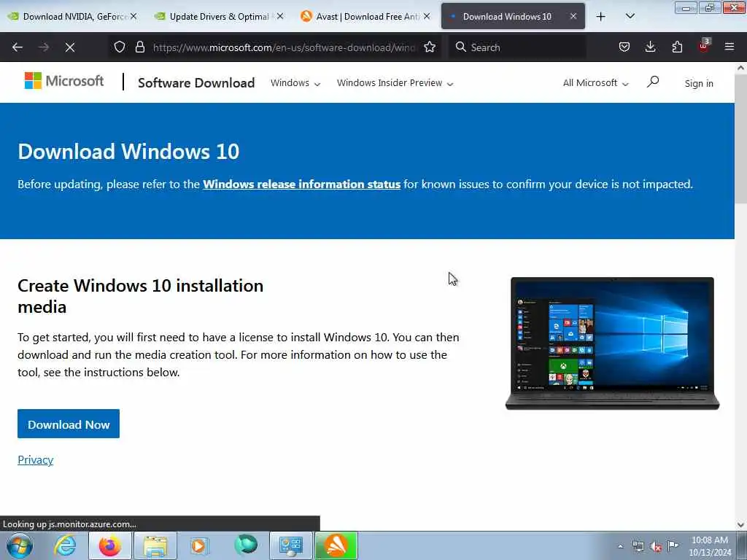Click the Windows 10 laptop image

click(x=612, y=343)
